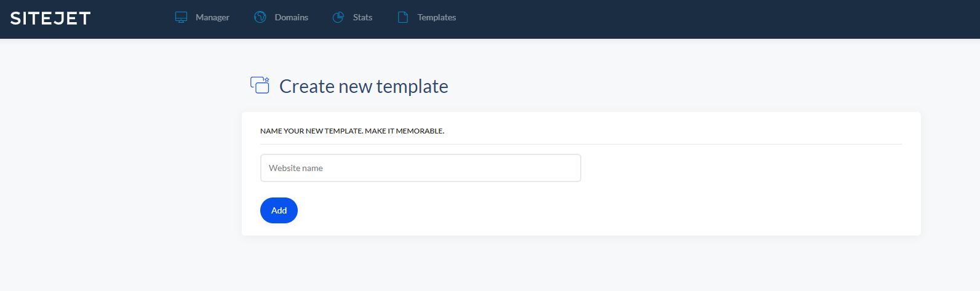Click the icon beside Create new template
Image resolution: width=980 pixels, height=291 pixels.
(x=260, y=85)
